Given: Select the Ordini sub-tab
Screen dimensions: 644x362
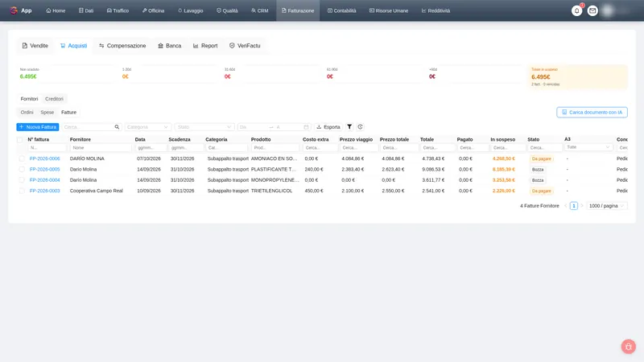Looking at the screenshot, I should click(27, 112).
